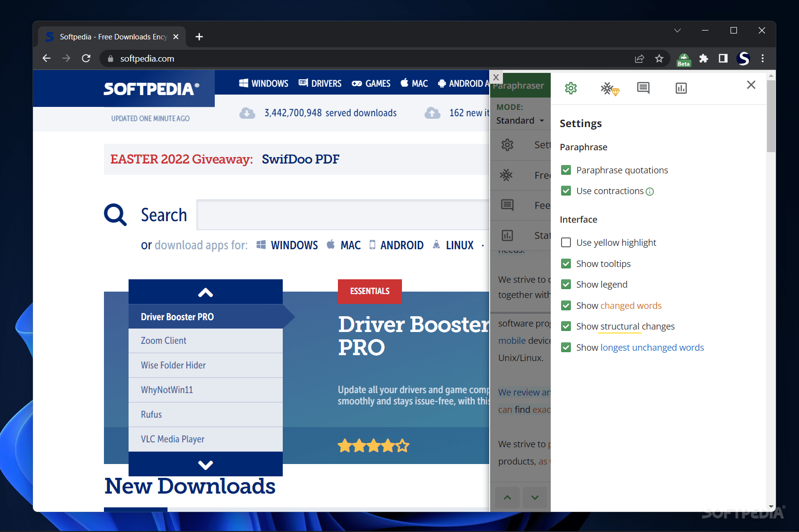
Task: Click the green Beta extension icon in toolbar
Action: (684, 59)
